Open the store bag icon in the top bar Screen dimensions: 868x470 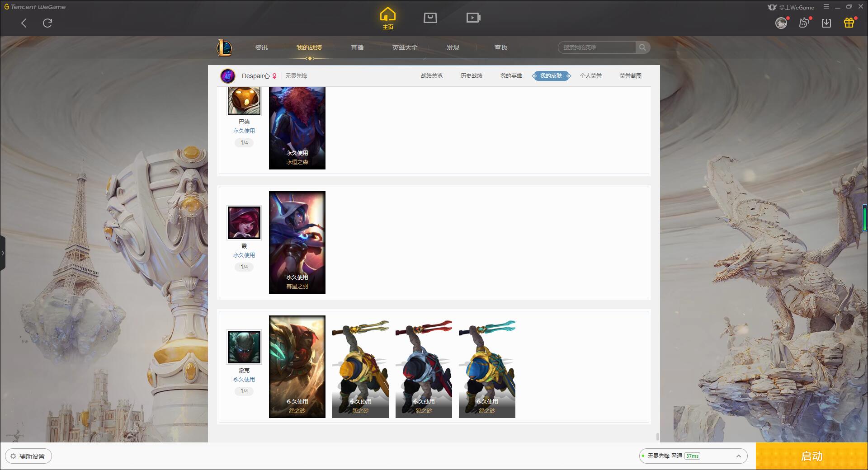(x=430, y=18)
